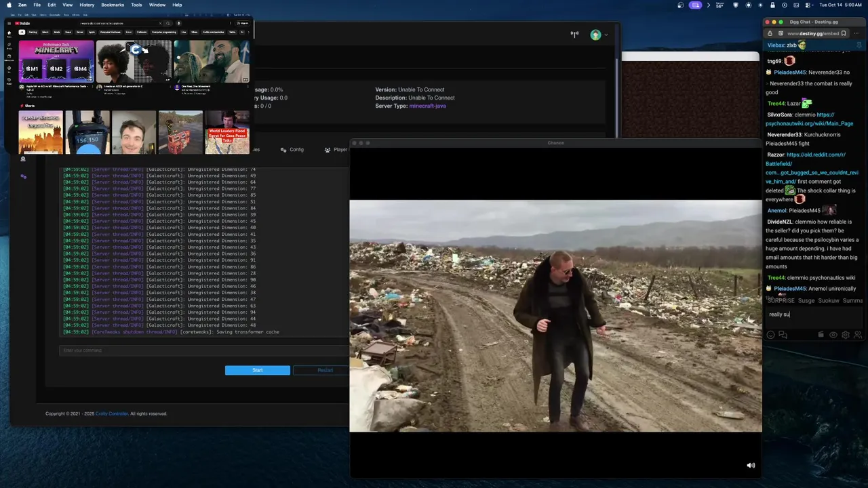Viewport: 868px width, 488px height.
Task: Click username Razzor in chat
Action: [776, 155]
